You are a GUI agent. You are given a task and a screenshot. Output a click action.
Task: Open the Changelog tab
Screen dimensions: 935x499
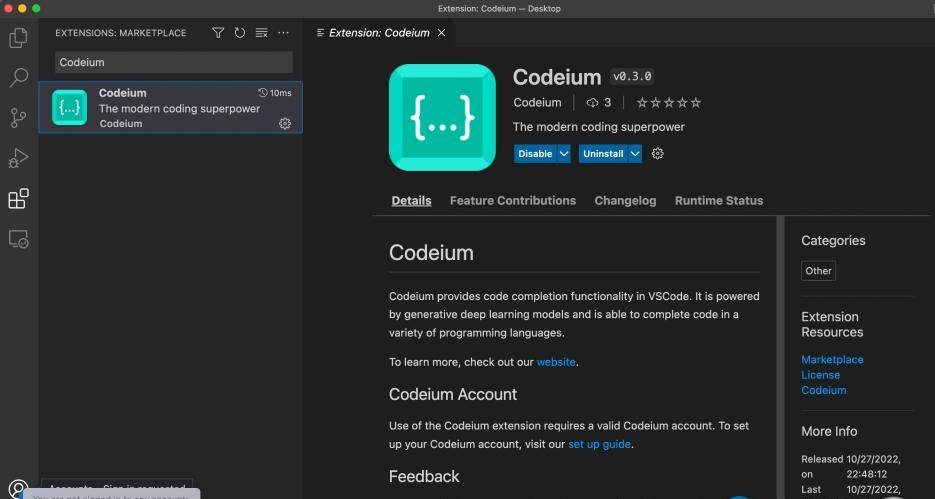click(625, 200)
